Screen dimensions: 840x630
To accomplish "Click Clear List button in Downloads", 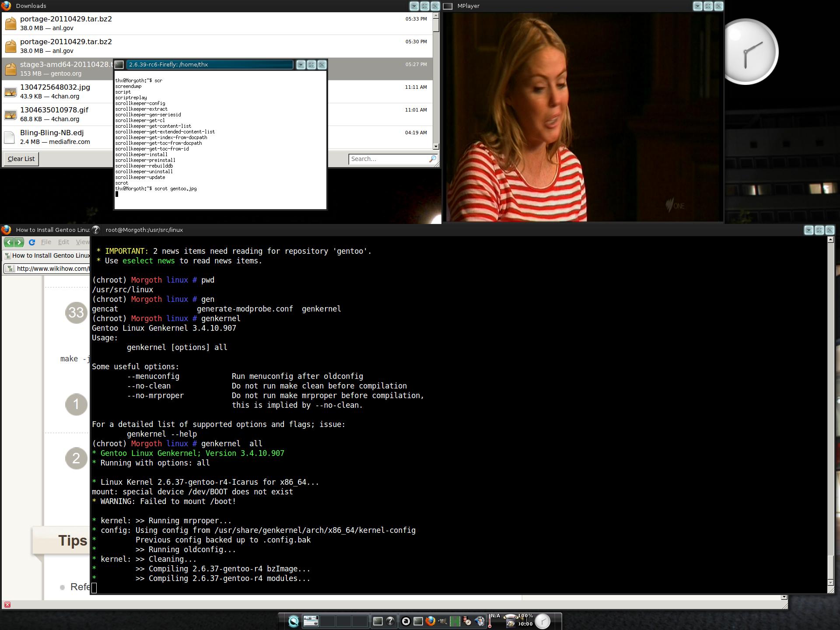I will coord(21,159).
